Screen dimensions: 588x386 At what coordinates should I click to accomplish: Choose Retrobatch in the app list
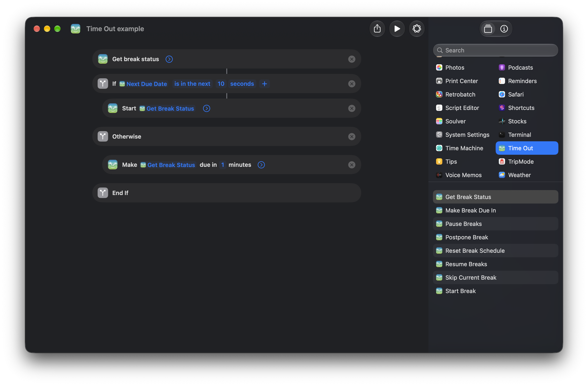[x=464, y=94]
